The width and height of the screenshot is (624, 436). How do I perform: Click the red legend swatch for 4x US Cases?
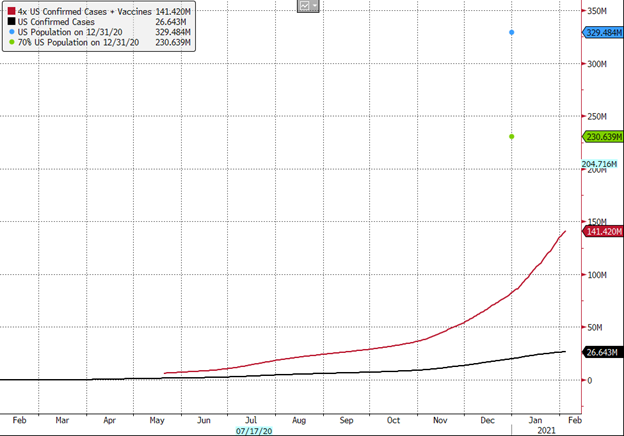tap(9, 9)
